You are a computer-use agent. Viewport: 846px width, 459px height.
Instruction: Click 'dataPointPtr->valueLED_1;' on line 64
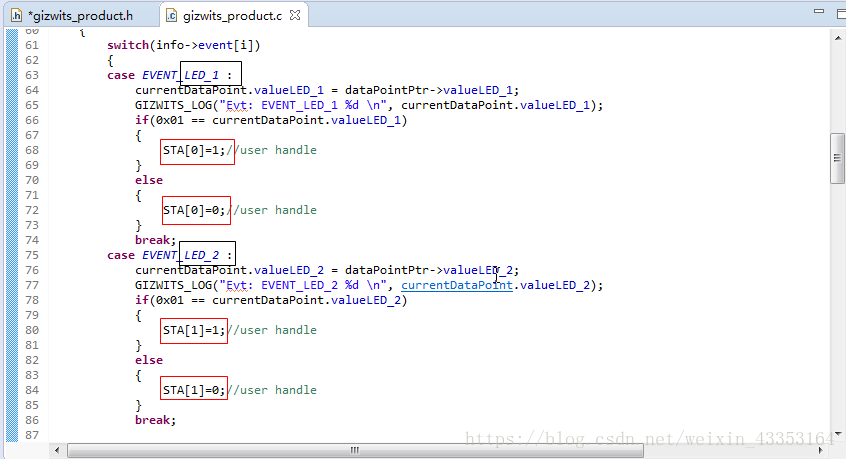click(x=432, y=90)
